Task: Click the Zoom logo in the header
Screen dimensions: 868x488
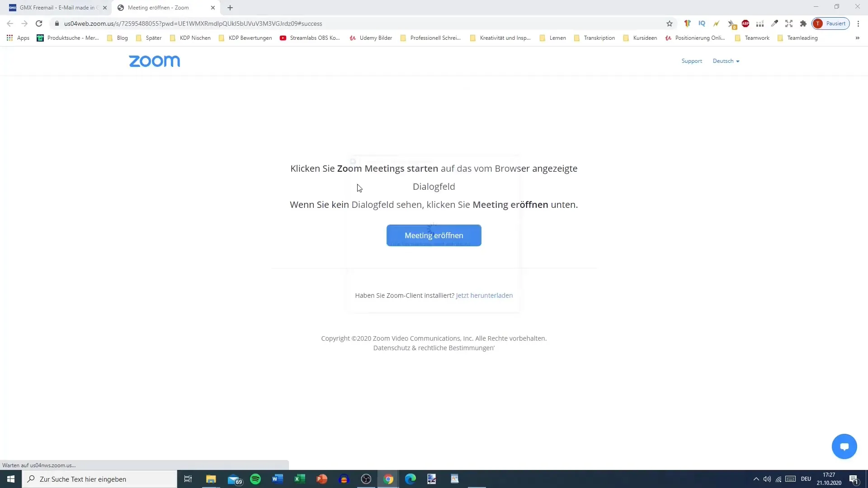Action: [155, 61]
